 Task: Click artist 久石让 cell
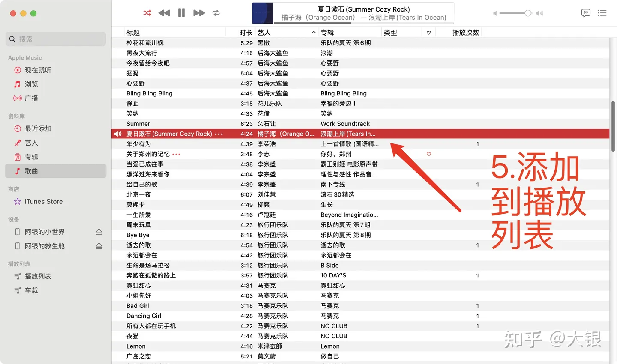click(x=267, y=124)
